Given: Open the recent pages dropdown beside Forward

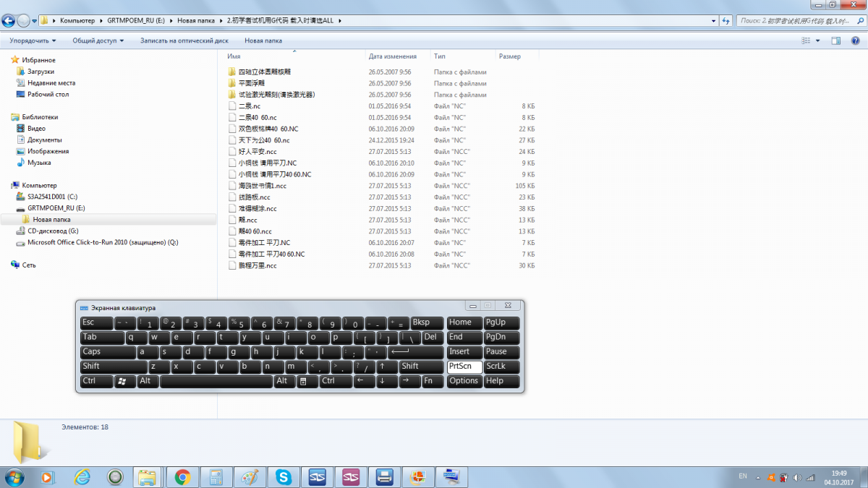Looking at the screenshot, I should tap(35, 21).
